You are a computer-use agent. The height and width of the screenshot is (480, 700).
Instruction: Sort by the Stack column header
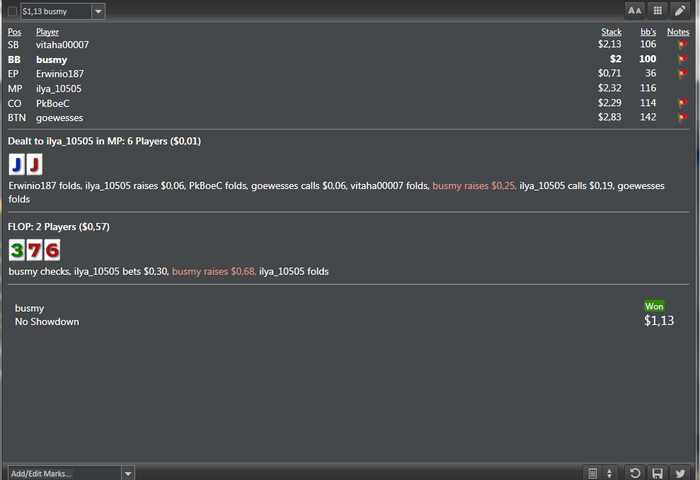pyautogui.click(x=611, y=32)
